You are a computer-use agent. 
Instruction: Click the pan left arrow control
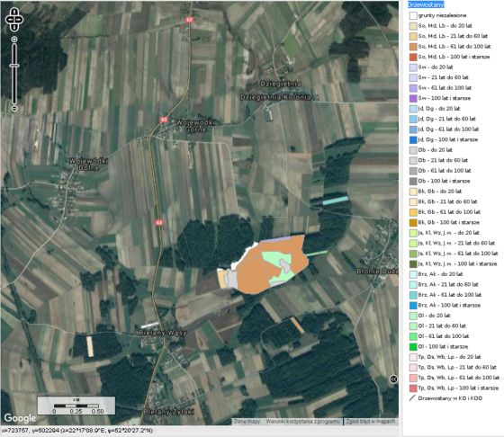9,20
